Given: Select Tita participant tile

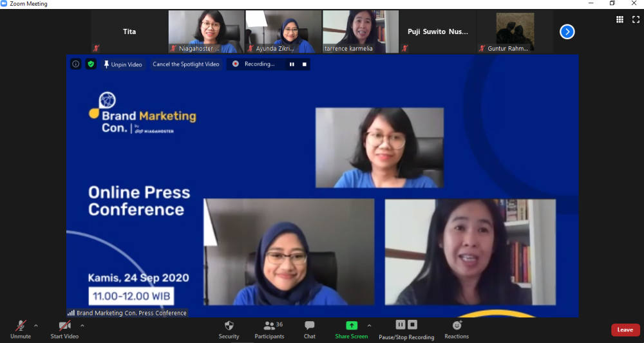Looking at the screenshot, I should pos(129,32).
